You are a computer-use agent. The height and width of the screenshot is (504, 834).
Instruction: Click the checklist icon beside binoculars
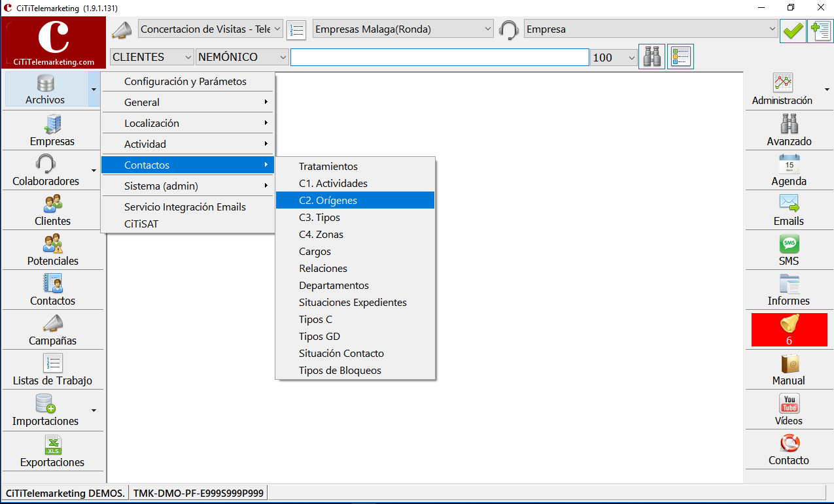click(x=680, y=57)
